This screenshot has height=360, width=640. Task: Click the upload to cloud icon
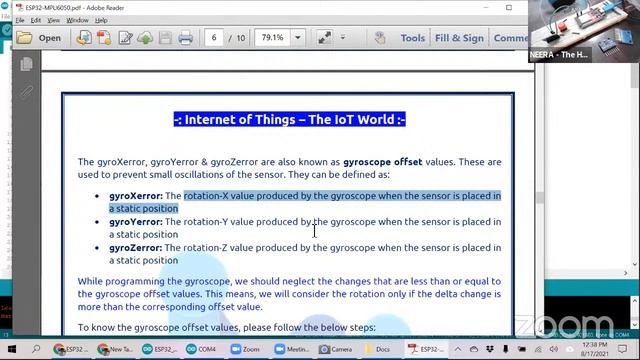(145, 38)
